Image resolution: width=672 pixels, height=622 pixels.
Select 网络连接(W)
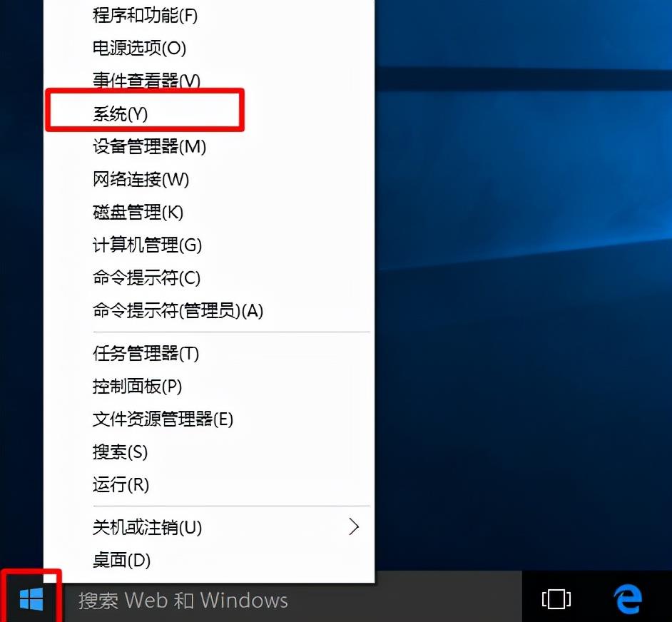pos(141,179)
